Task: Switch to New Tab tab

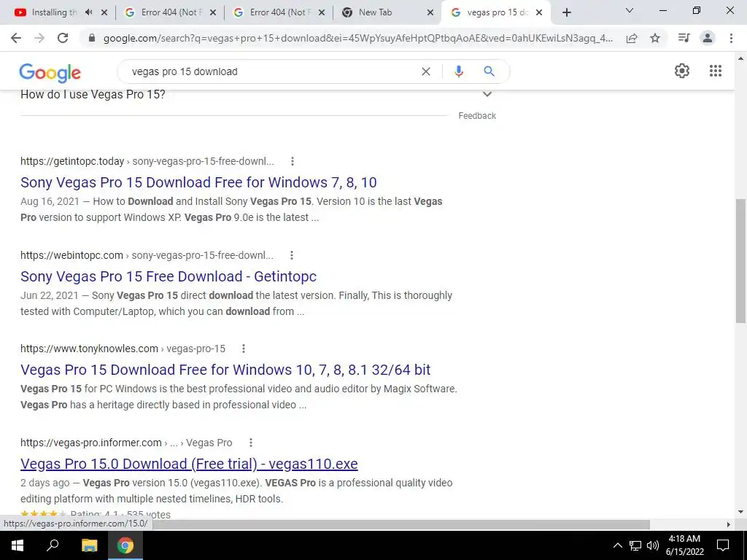Action: point(381,12)
